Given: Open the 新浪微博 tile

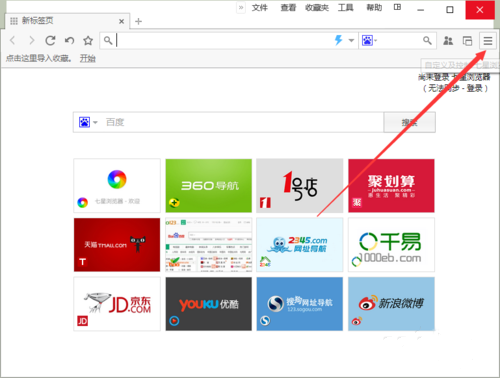Looking at the screenshot, I should click(x=391, y=304).
